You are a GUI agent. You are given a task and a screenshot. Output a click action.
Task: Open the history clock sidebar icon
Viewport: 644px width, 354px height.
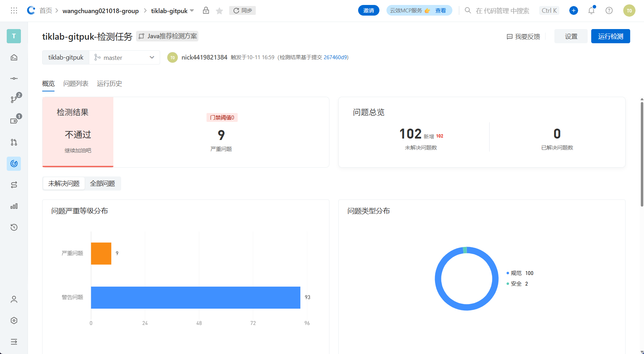click(x=13, y=227)
